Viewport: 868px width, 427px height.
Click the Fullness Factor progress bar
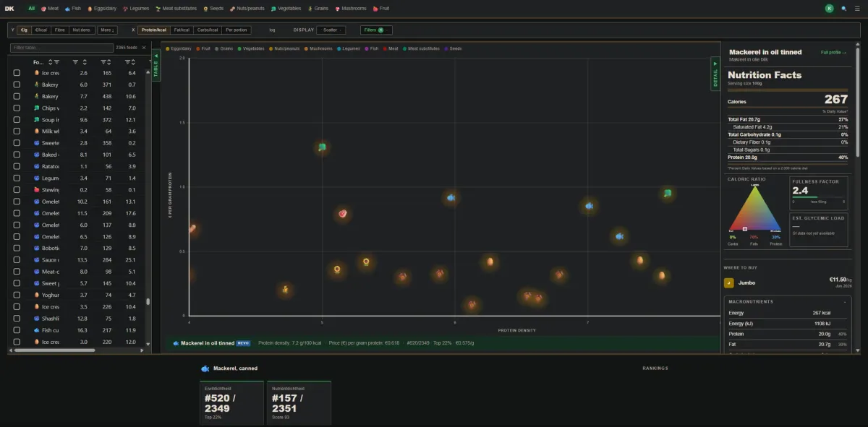click(x=819, y=197)
